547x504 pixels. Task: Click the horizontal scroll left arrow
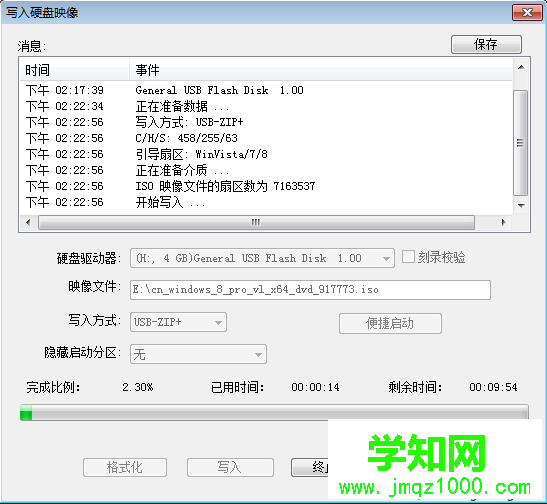pos(28,222)
